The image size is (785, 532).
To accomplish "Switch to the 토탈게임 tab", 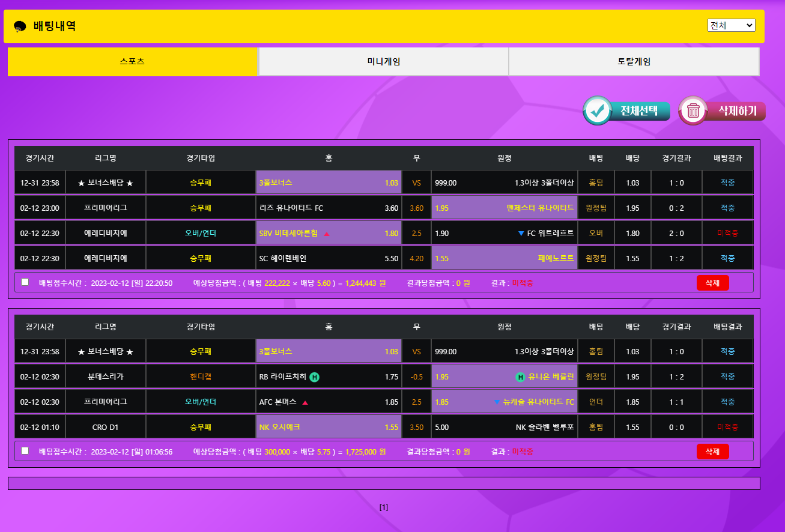I will pyautogui.click(x=634, y=62).
